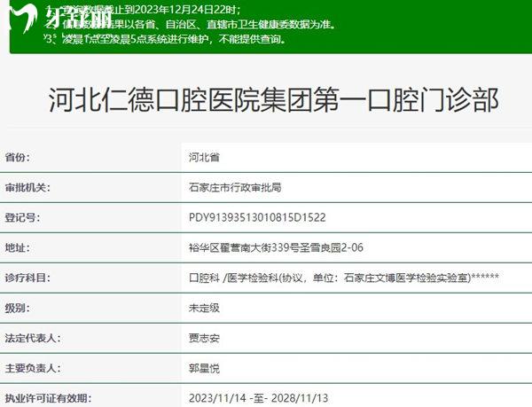Select the responsible person name 郭星悦
Image resolution: width=532 pixels, height=407 pixels.
tap(204, 368)
